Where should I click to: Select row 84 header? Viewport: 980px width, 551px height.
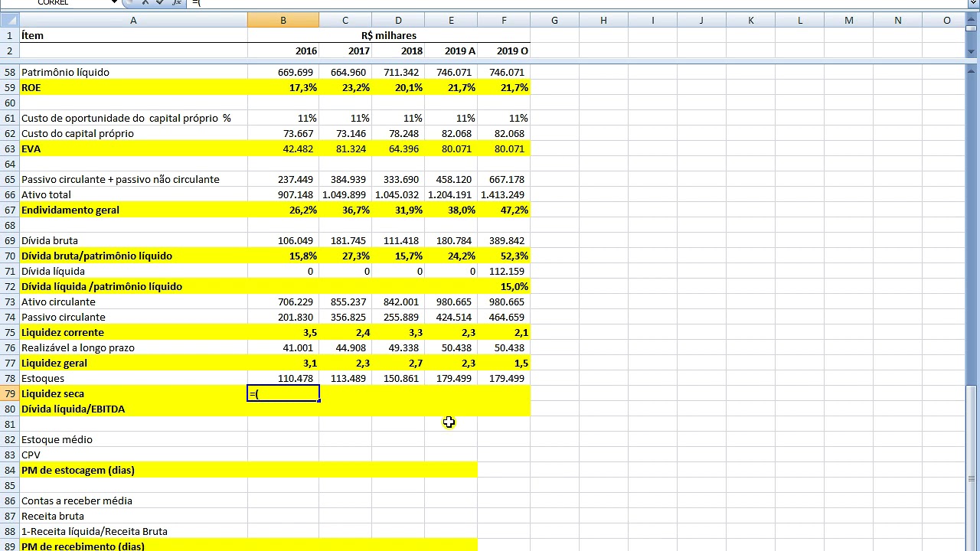(x=9, y=470)
